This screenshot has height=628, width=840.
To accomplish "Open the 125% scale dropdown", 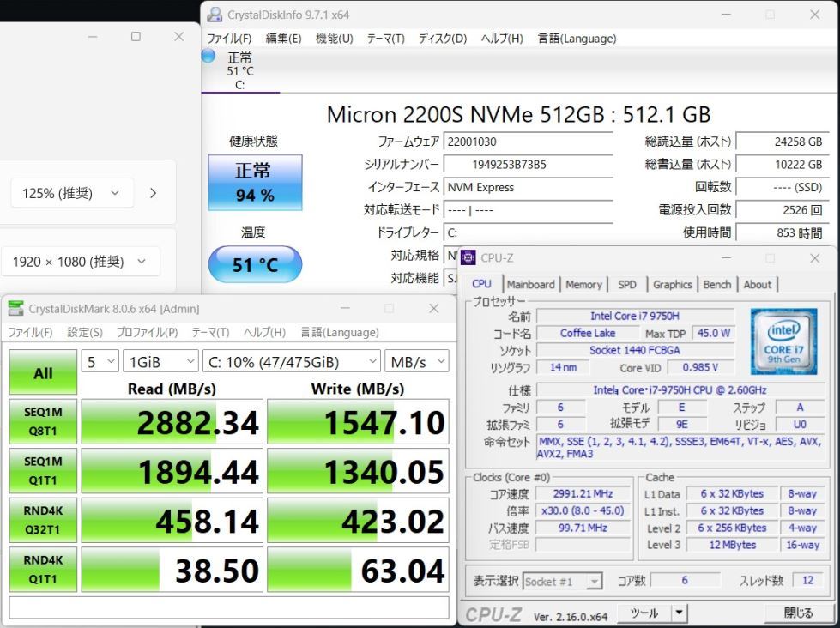I will (x=72, y=193).
